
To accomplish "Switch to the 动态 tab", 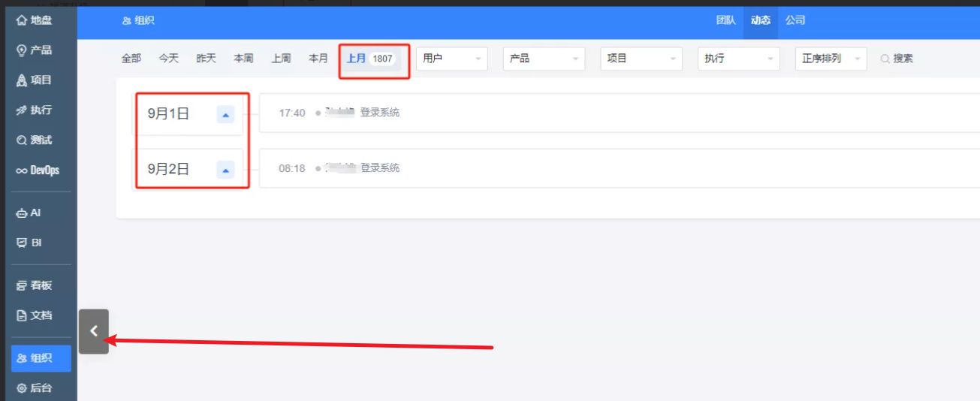I will [761, 20].
